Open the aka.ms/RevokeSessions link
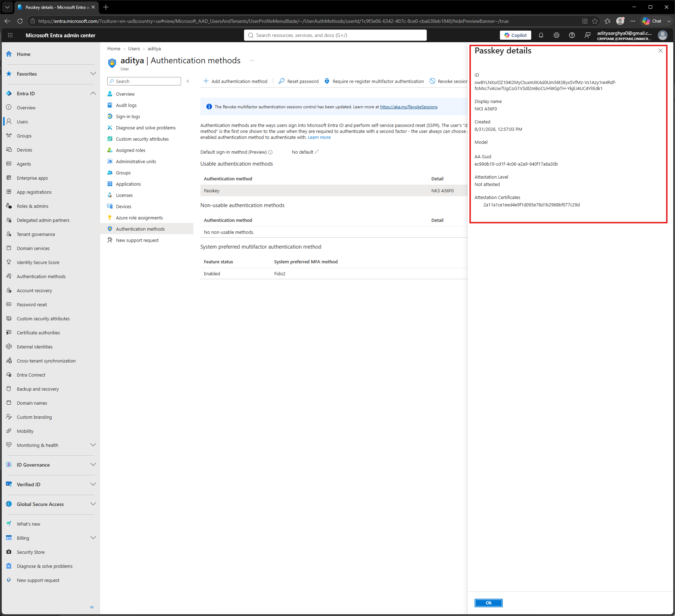675x616 pixels. point(409,107)
